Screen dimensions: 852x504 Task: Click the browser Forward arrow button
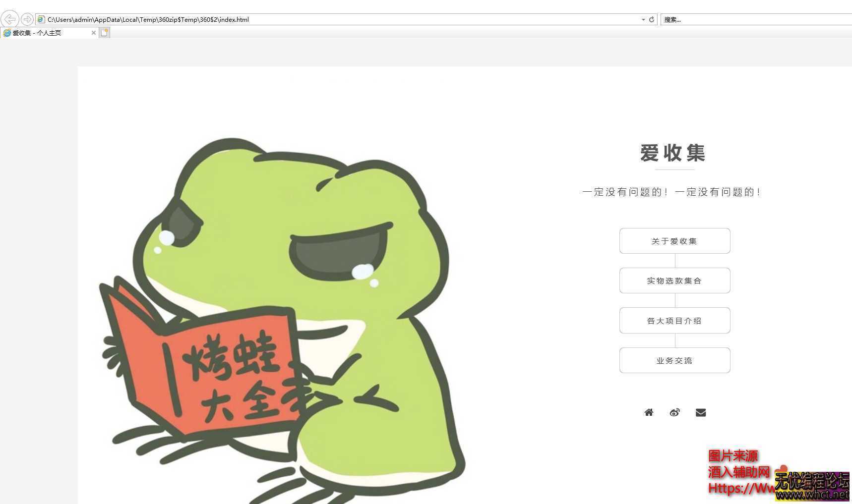[27, 19]
